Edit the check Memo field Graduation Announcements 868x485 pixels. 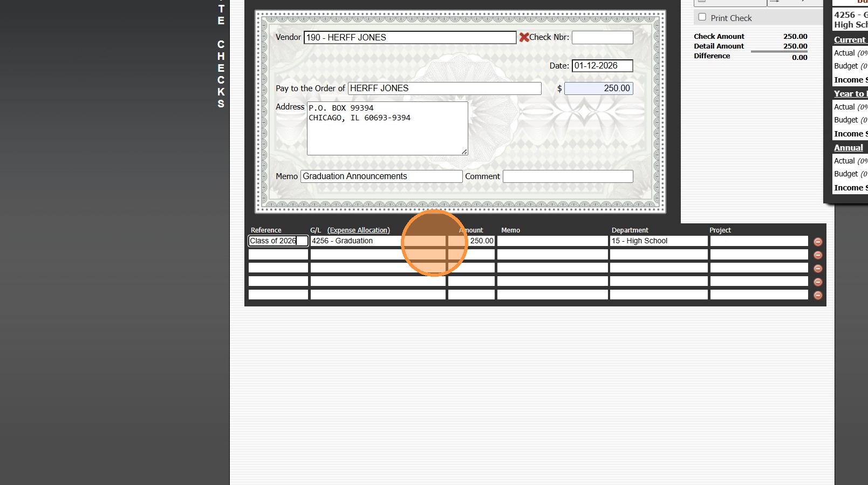381,176
